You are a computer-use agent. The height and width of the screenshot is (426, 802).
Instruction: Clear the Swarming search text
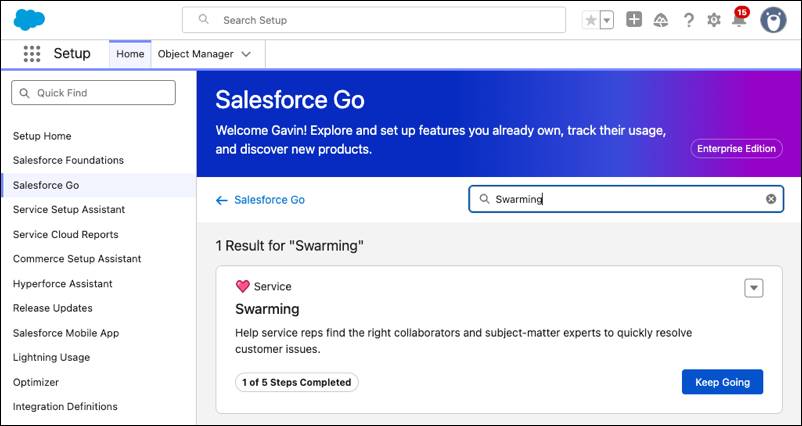(771, 199)
